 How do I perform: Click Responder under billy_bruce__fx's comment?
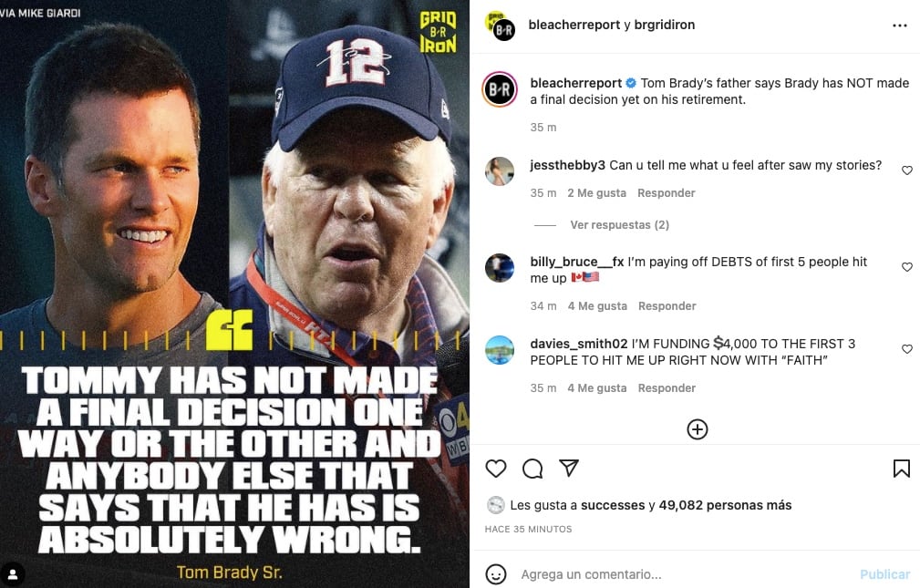click(x=666, y=305)
